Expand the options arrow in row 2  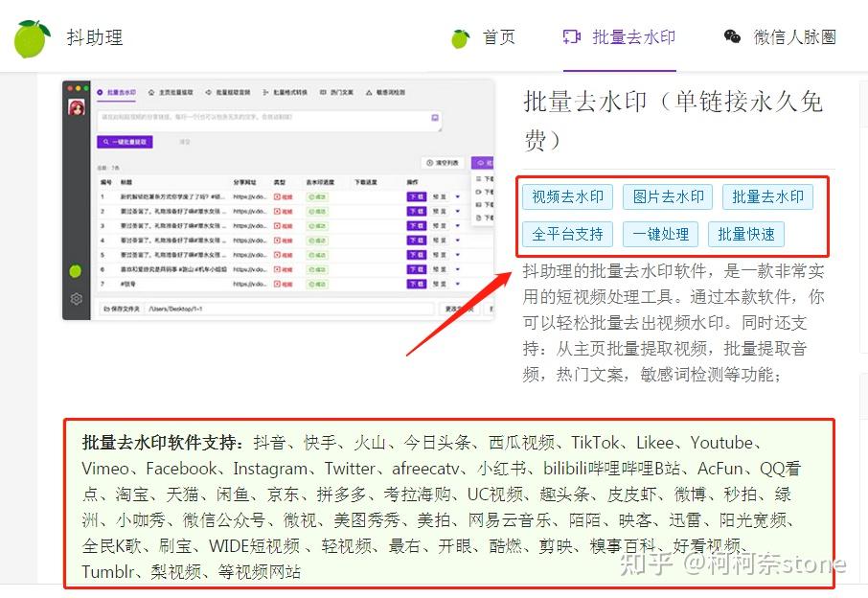458,212
